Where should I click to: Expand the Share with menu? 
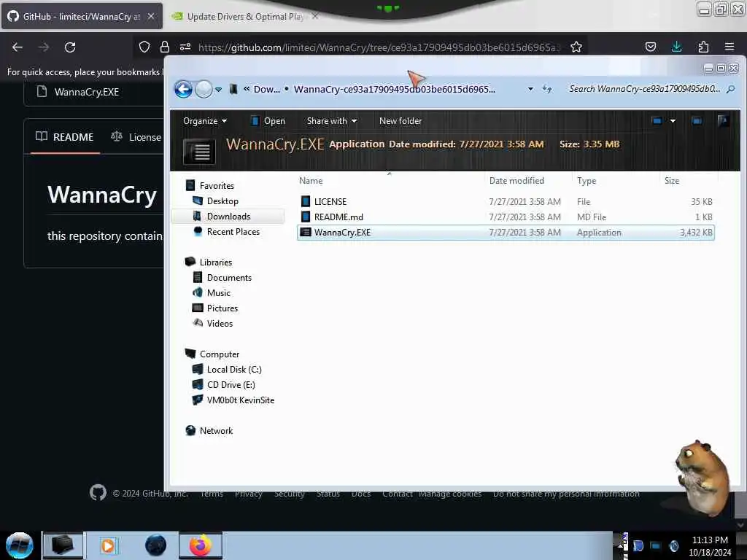(x=332, y=121)
